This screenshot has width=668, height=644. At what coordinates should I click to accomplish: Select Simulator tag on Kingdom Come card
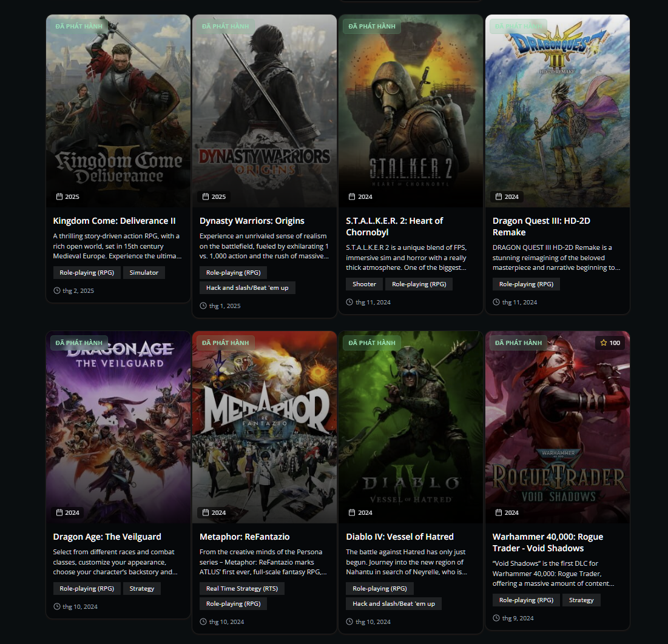coord(144,273)
